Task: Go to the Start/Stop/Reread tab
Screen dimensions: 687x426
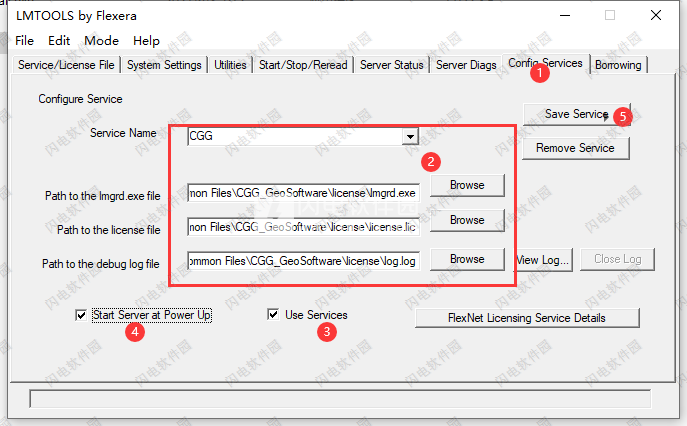Action: click(303, 65)
